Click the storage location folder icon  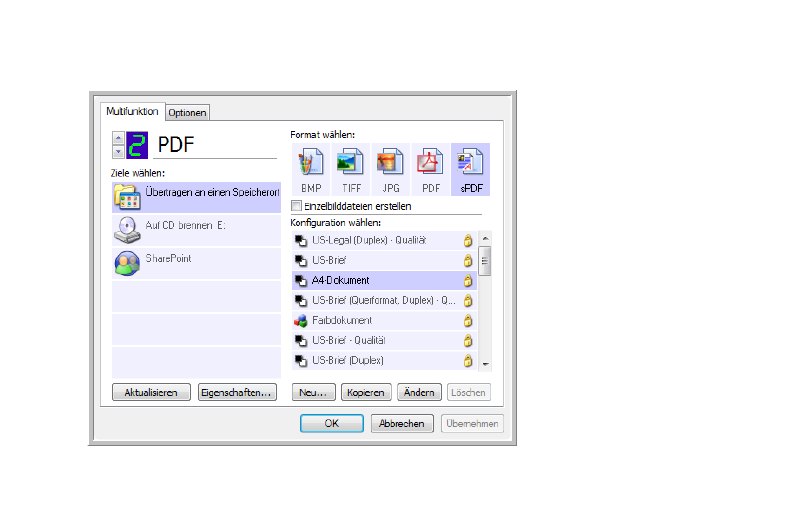tap(127, 197)
